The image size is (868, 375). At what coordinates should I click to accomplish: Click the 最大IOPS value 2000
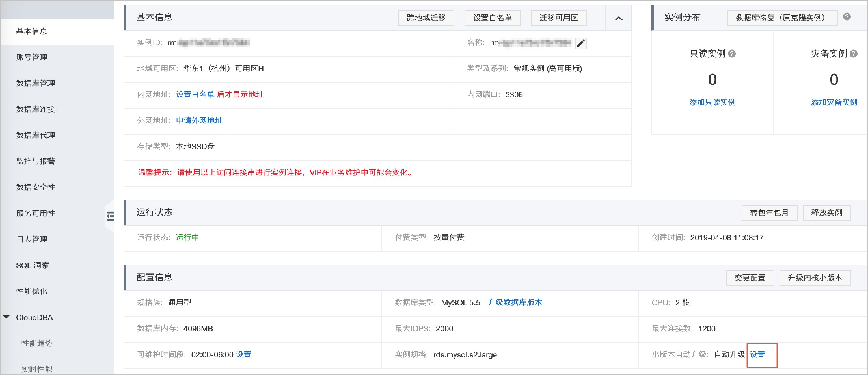(x=444, y=328)
